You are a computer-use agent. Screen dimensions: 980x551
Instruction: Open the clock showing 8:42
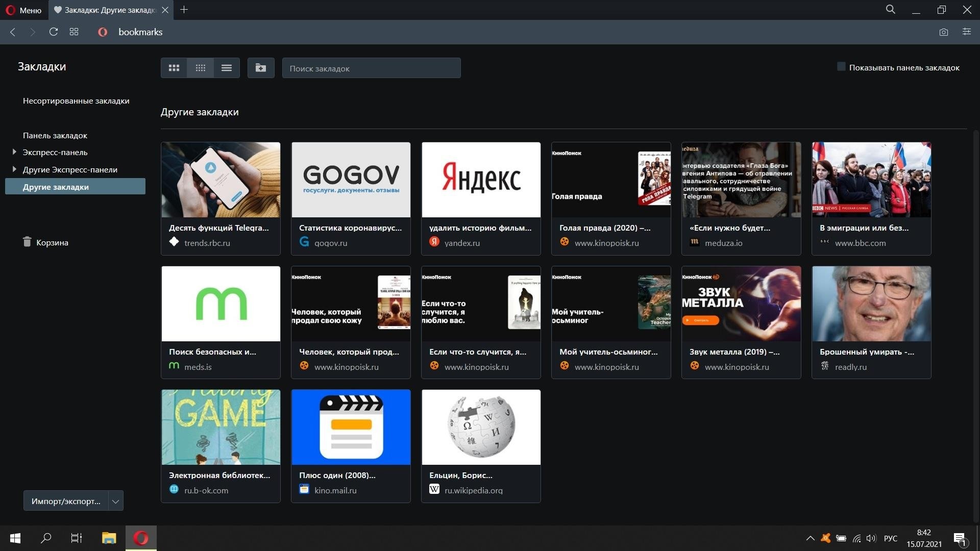pos(924,538)
